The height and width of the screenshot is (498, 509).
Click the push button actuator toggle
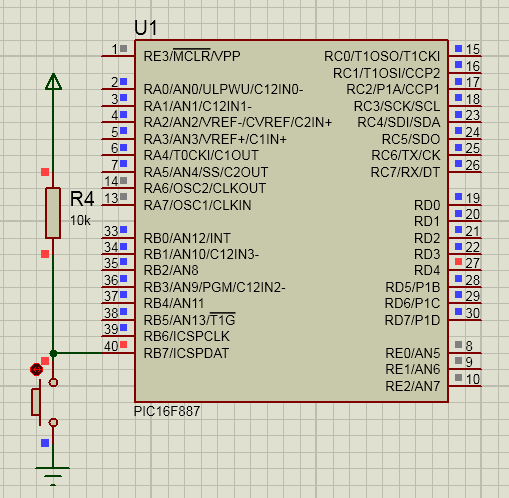pyautogui.click(x=36, y=369)
